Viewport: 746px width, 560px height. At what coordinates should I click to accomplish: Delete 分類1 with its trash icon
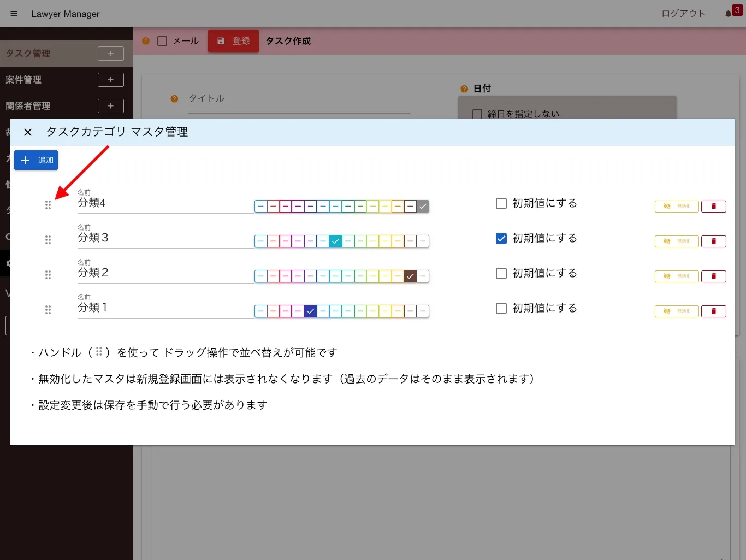coord(713,311)
